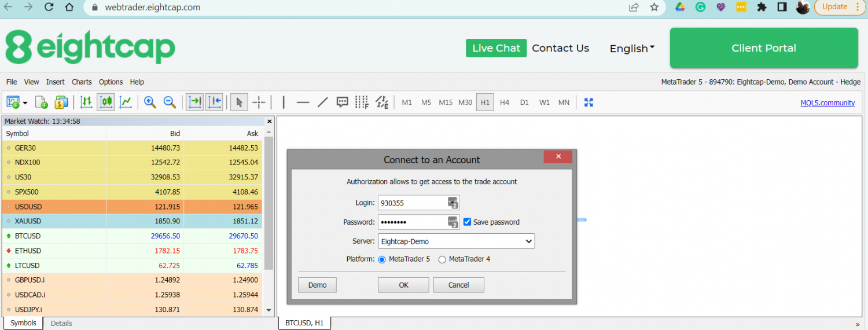Switch to the Details tab

[x=61, y=323]
